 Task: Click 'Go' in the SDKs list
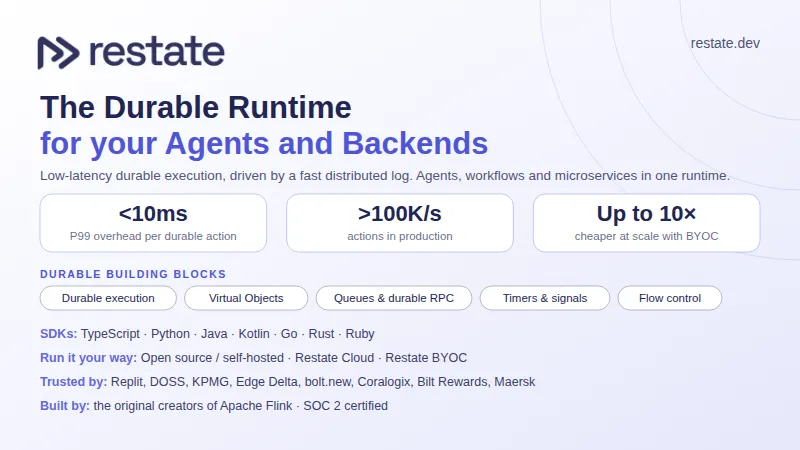pyautogui.click(x=289, y=334)
